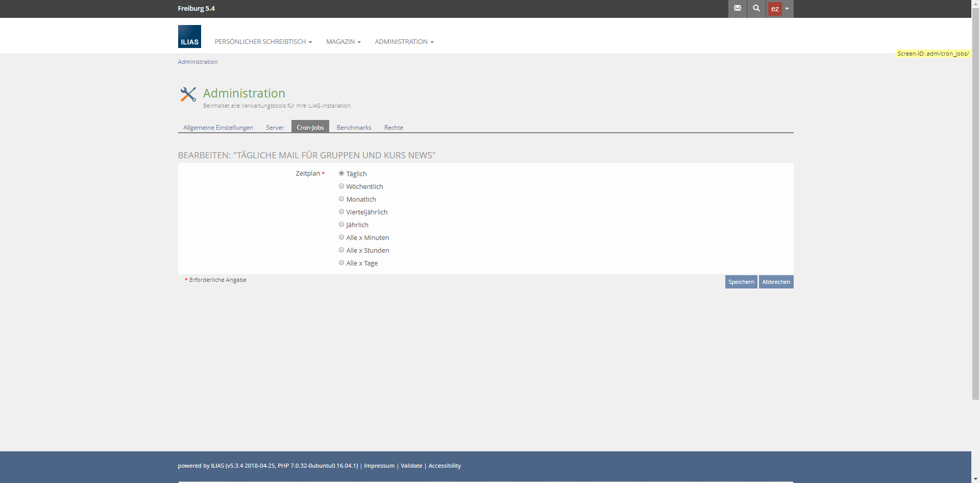Select the Täglich schedule option
The image size is (980, 483).
point(341,174)
